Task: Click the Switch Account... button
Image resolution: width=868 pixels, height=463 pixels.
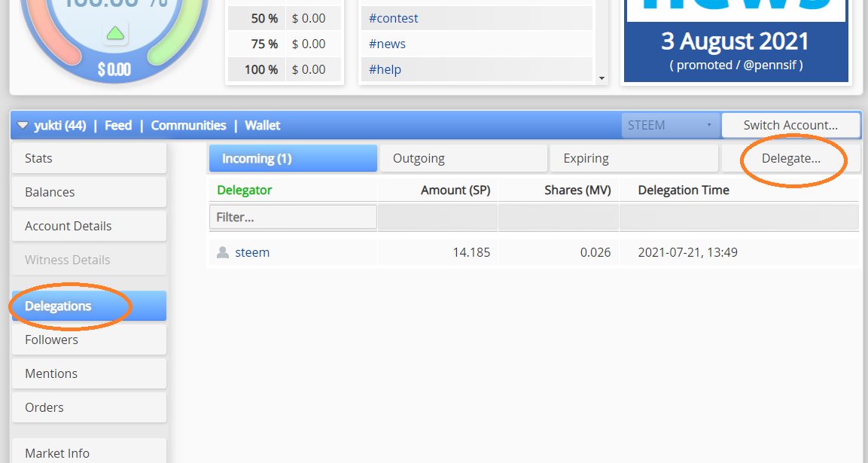Action: tap(790, 125)
